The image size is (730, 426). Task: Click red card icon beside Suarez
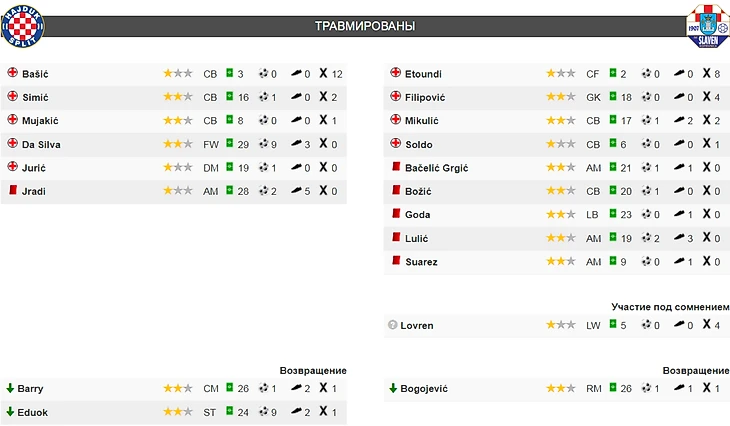(396, 261)
